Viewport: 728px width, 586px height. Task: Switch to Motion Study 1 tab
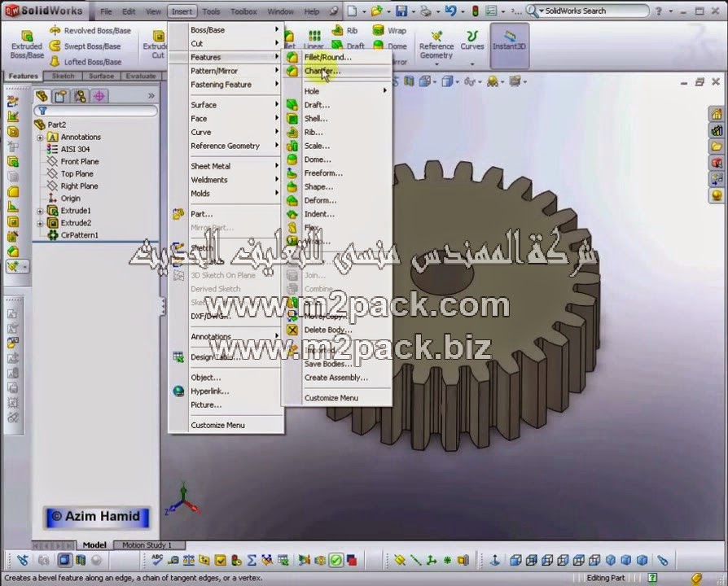[x=147, y=545]
